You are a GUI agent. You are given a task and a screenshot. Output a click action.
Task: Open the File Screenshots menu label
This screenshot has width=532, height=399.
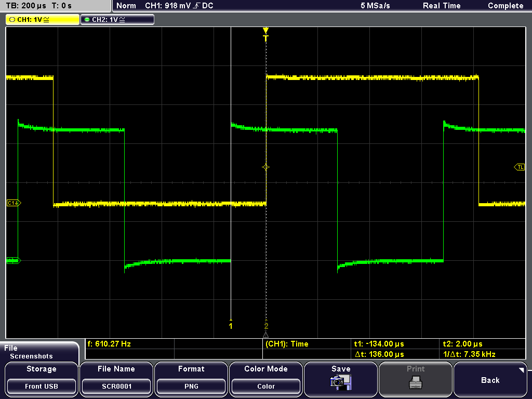click(31, 352)
